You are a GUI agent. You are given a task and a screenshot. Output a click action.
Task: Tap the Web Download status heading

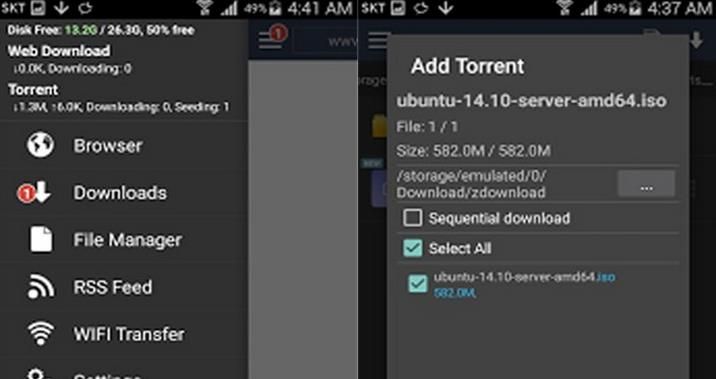pos(59,50)
